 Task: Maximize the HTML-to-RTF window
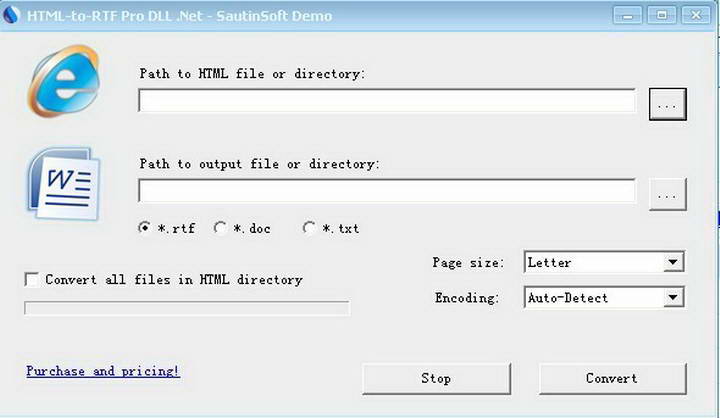pyautogui.click(x=662, y=15)
